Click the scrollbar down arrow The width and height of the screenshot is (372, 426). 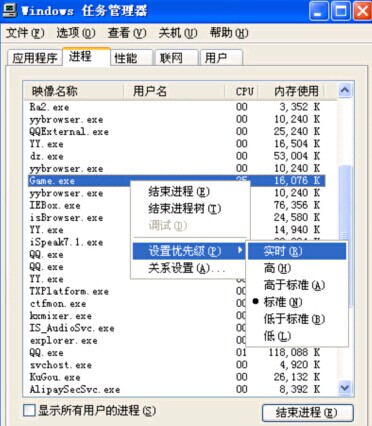pyautogui.click(x=345, y=388)
